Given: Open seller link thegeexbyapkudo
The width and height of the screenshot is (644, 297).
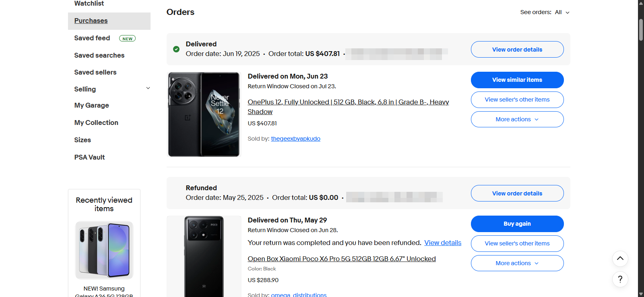Looking at the screenshot, I should point(295,139).
